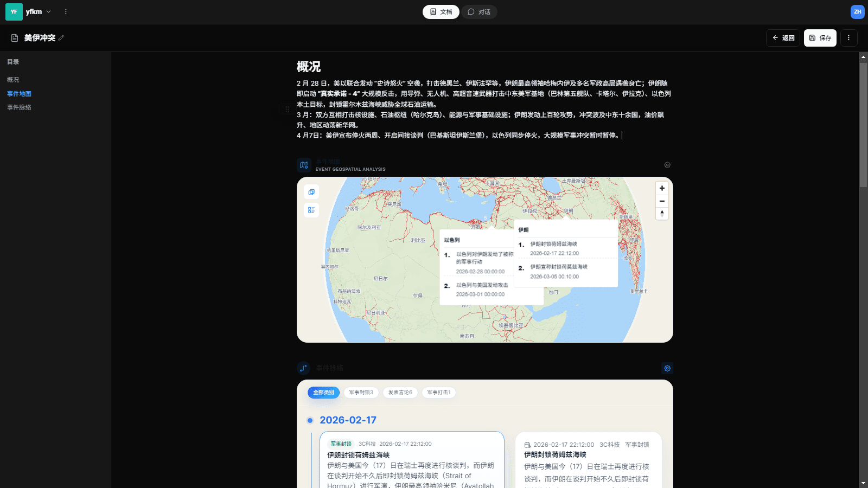The image size is (868, 488).
Task: Open the left 伊朗封锁荷姆兹海峡 event card
Action: tap(412, 460)
